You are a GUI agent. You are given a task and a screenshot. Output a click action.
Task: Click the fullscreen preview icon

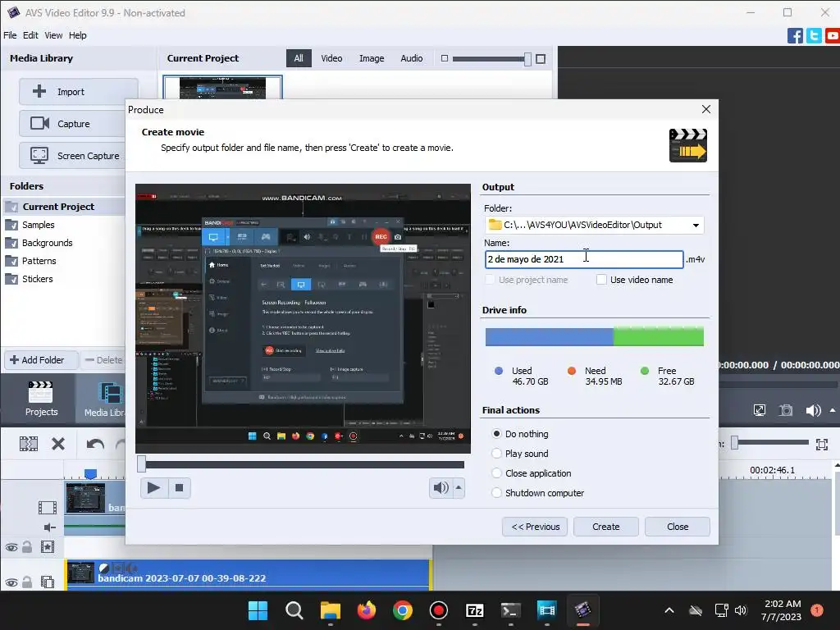(x=759, y=410)
